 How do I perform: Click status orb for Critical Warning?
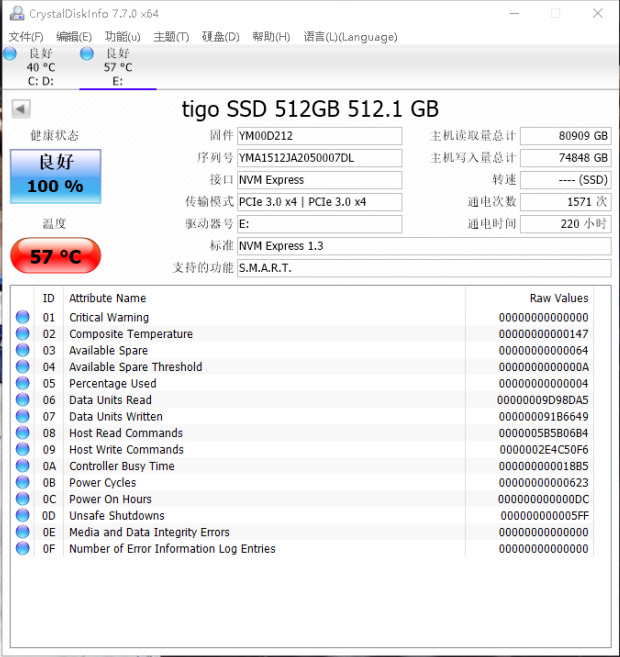coord(23,317)
